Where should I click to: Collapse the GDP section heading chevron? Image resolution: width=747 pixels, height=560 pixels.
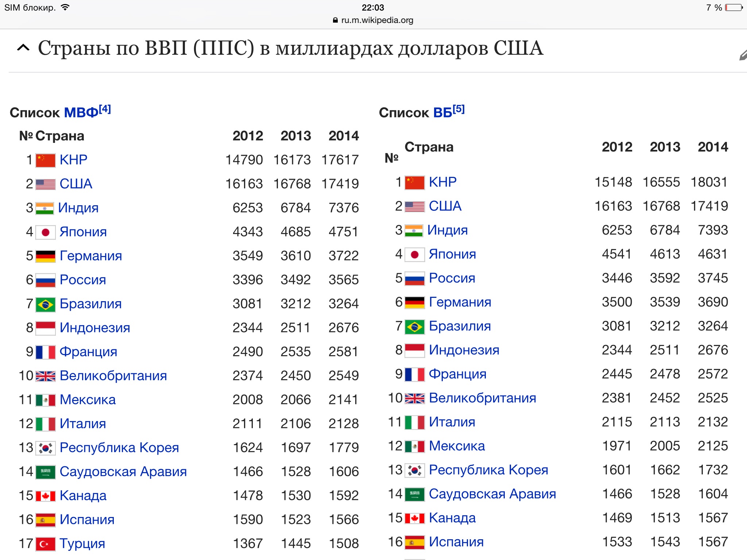[23, 48]
